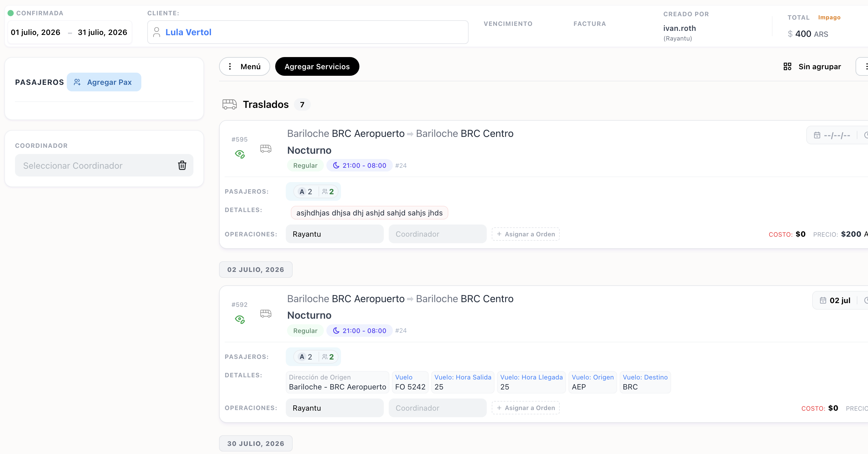The width and height of the screenshot is (868, 454).
Task: Click the #592 service ID
Action: (x=239, y=305)
